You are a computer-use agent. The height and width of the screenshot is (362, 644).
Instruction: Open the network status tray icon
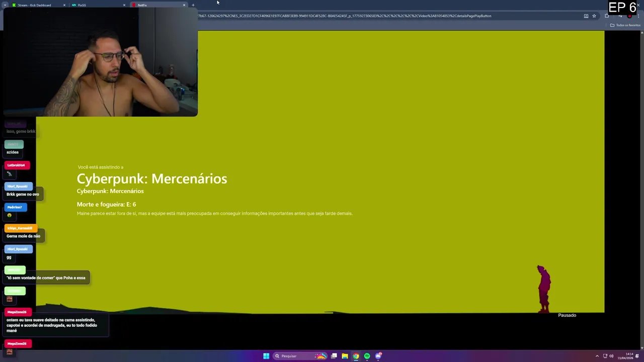[x=605, y=356]
